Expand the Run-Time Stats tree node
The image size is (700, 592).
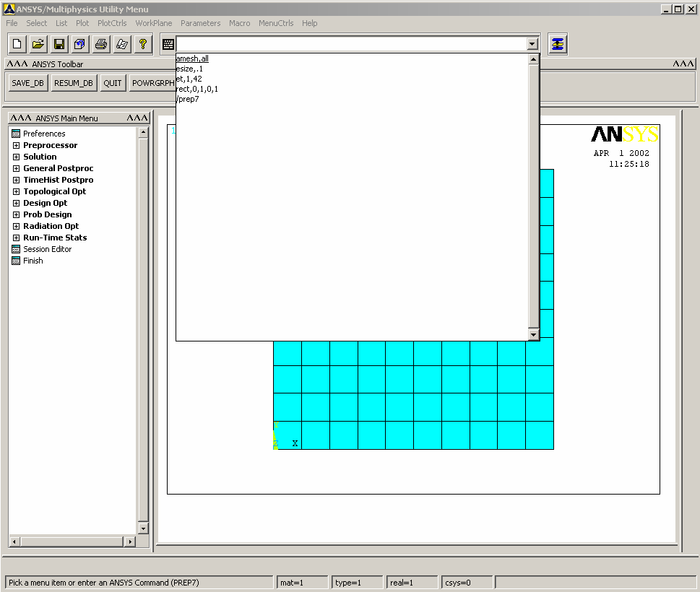[x=16, y=238]
